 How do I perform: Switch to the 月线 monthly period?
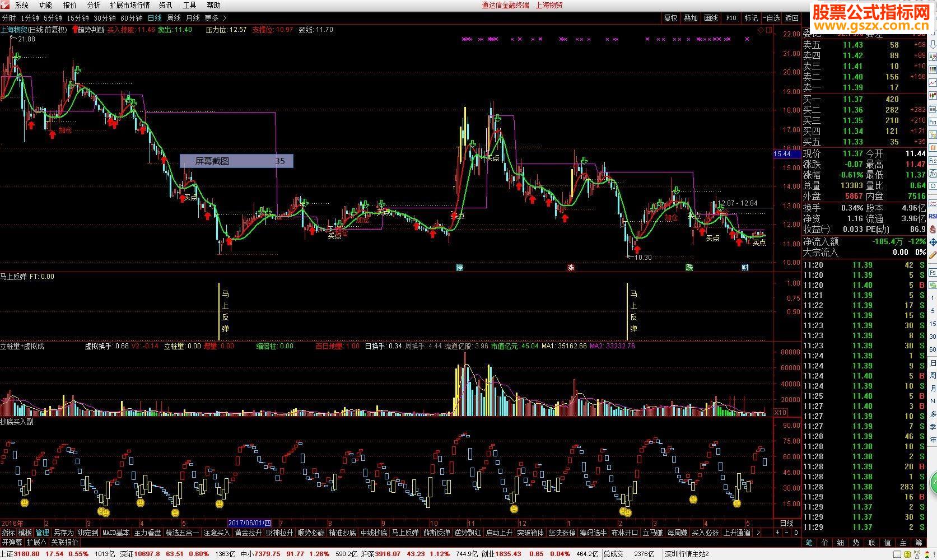[193, 18]
